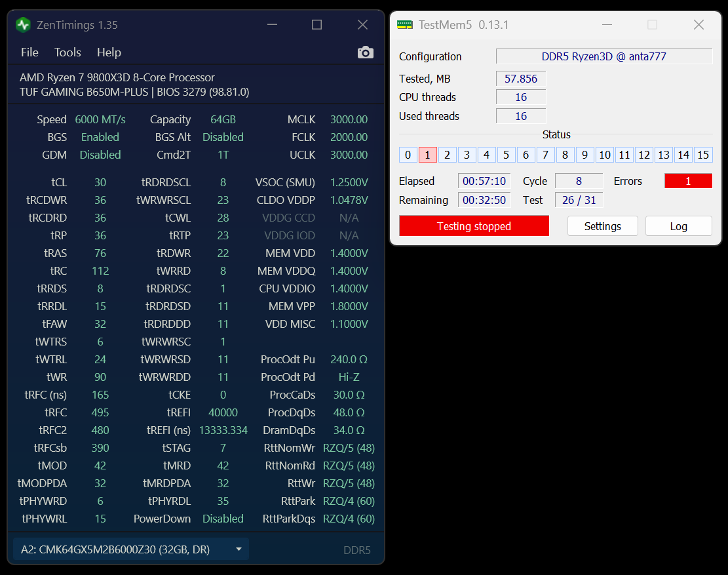Click the tRC value 112
Viewport: 728px width, 575px height.
[100, 271]
